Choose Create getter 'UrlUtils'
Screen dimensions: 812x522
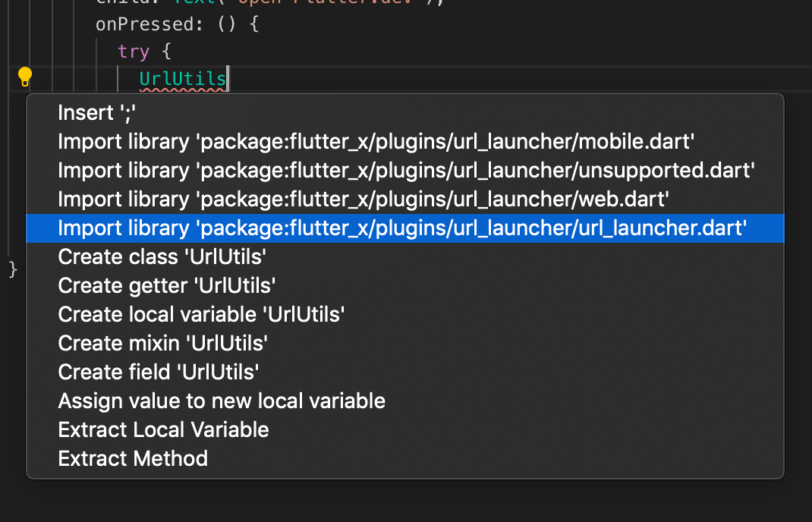[x=405, y=286]
